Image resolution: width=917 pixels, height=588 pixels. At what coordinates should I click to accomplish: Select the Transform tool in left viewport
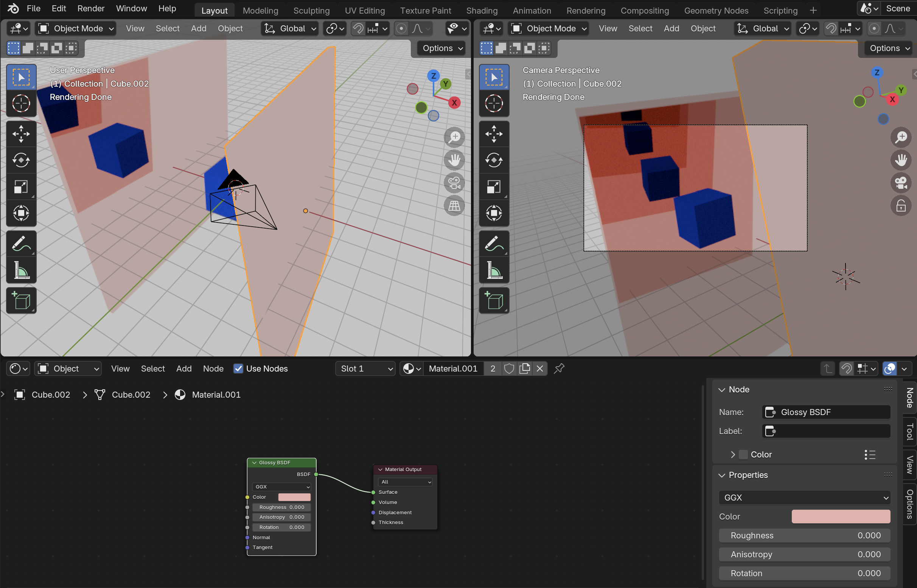(21, 213)
